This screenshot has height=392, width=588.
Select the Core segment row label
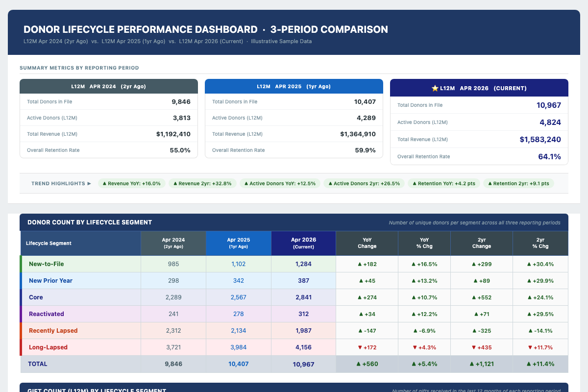(x=36, y=297)
